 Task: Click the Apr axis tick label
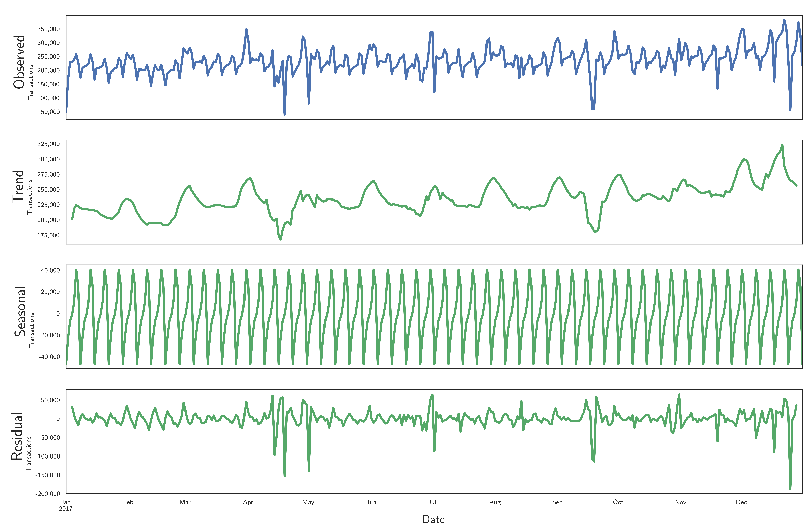248,502
